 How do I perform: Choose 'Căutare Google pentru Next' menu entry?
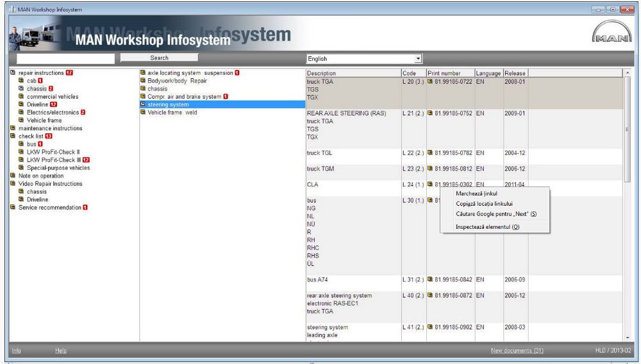tap(495, 213)
